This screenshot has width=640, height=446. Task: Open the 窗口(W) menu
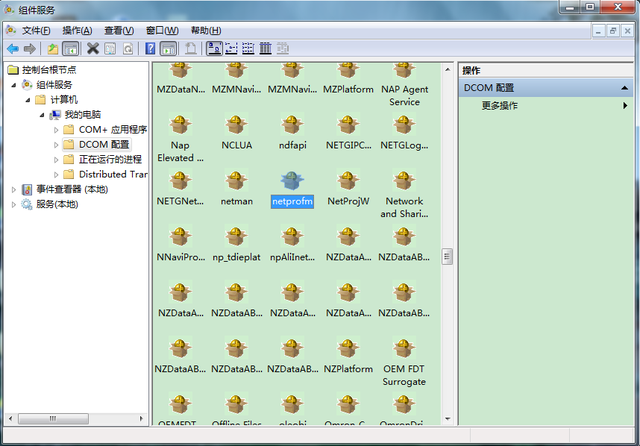pyautogui.click(x=162, y=31)
